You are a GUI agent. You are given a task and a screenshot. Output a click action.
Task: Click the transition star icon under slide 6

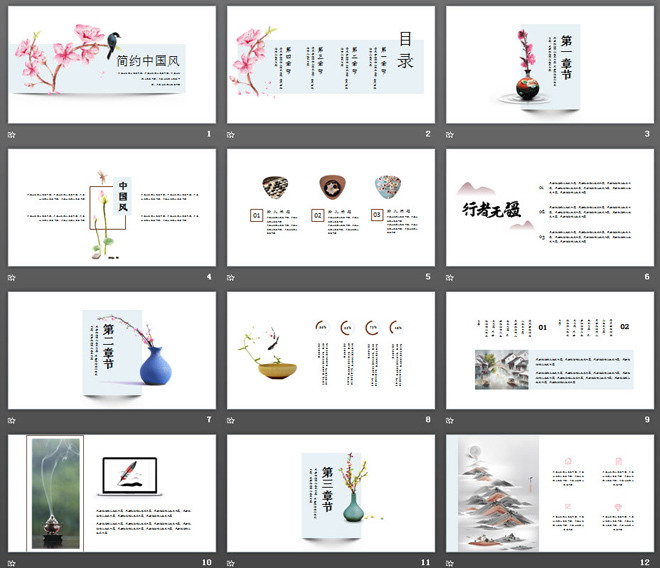click(450, 277)
